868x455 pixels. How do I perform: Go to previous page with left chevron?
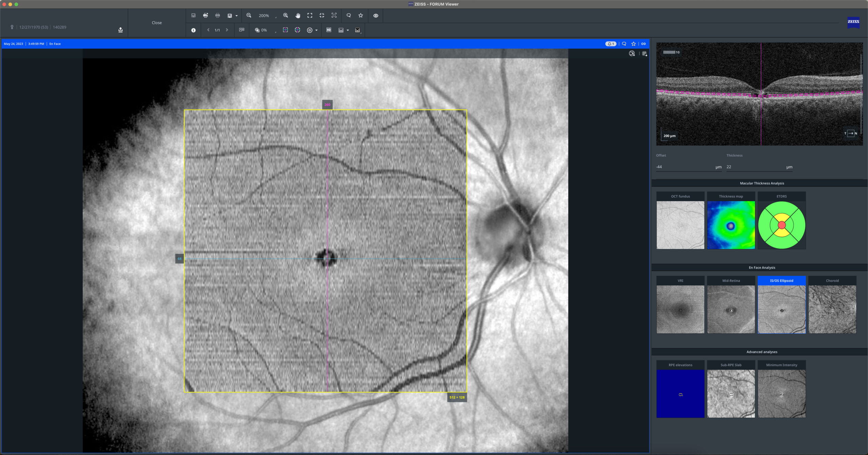tap(208, 30)
